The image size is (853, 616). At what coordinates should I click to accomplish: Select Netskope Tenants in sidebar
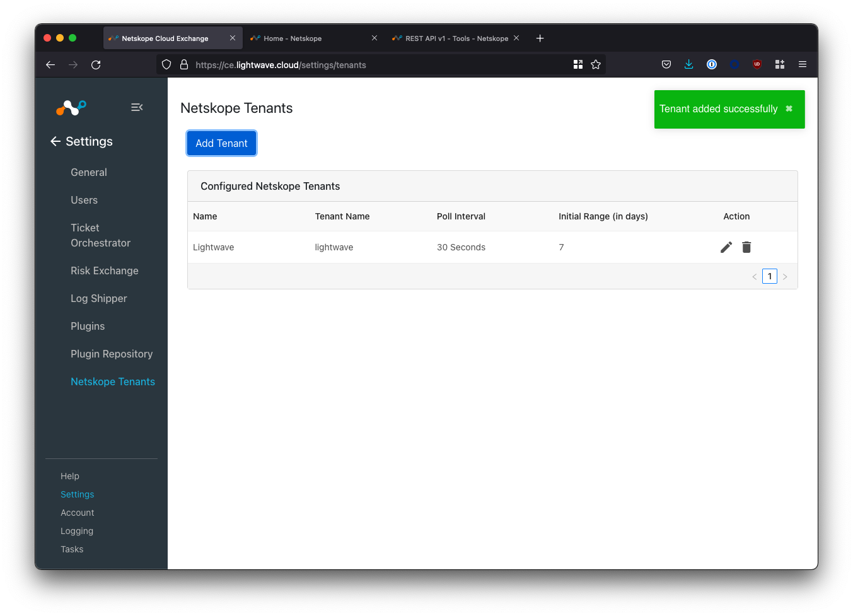point(113,381)
